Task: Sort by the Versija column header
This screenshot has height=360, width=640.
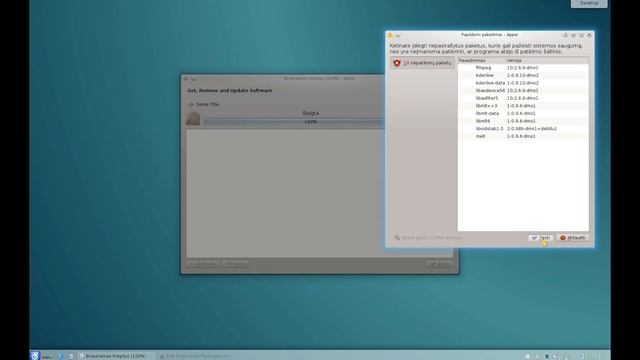Action: coord(547,60)
